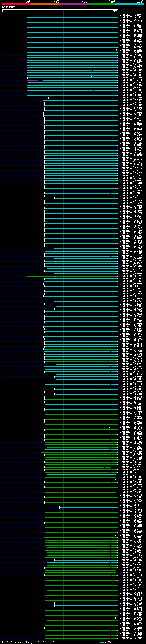Click the UniRef100_B2BGR3 label
The width and height of the screenshot is (146, 644).
131,50
